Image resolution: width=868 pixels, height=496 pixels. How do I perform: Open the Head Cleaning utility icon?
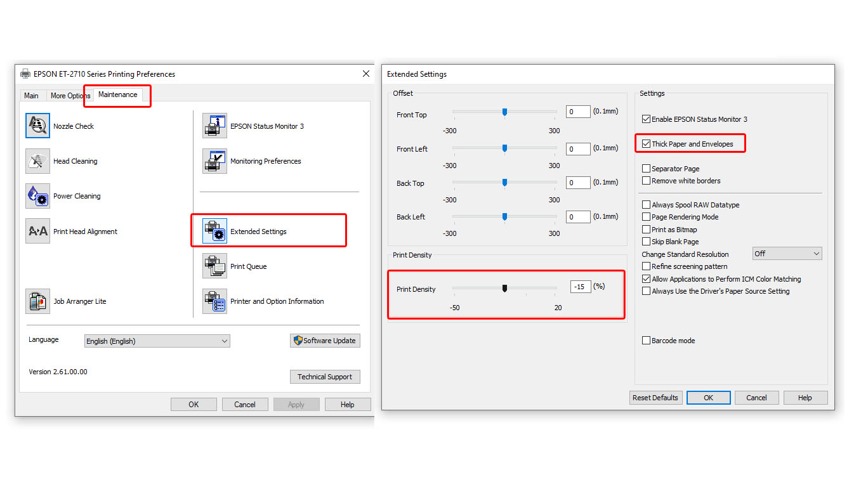point(37,161)
